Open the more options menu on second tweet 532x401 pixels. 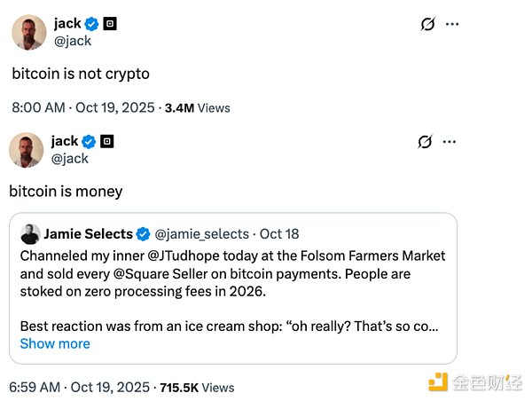coord(452,142)
